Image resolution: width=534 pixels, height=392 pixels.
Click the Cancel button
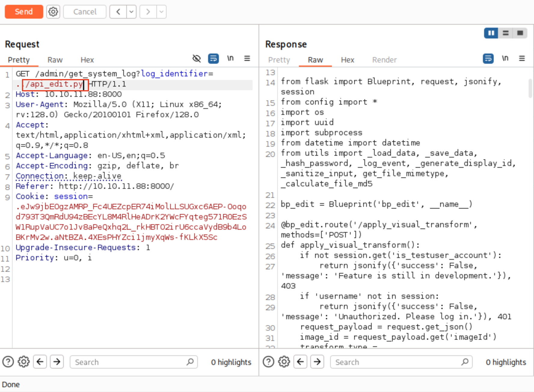tap(85, 12)
